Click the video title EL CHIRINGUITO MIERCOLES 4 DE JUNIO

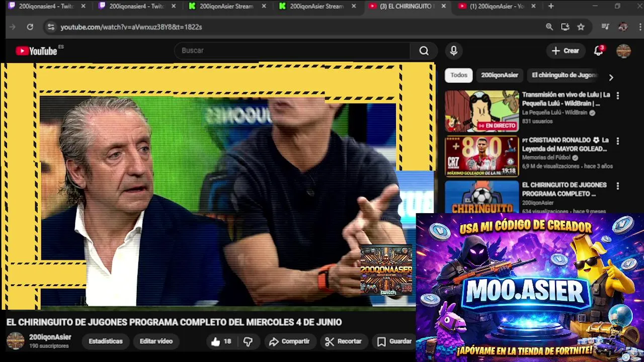[x=174, y=322]
